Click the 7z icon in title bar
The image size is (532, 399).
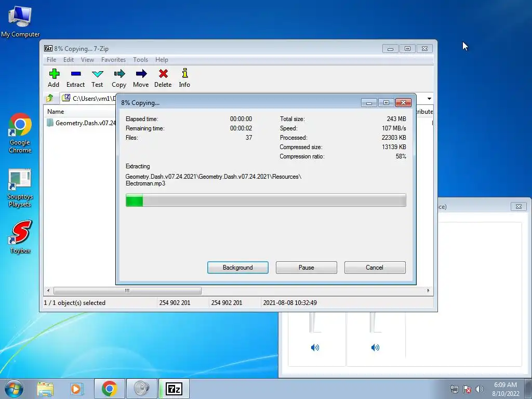click(48, 48)
